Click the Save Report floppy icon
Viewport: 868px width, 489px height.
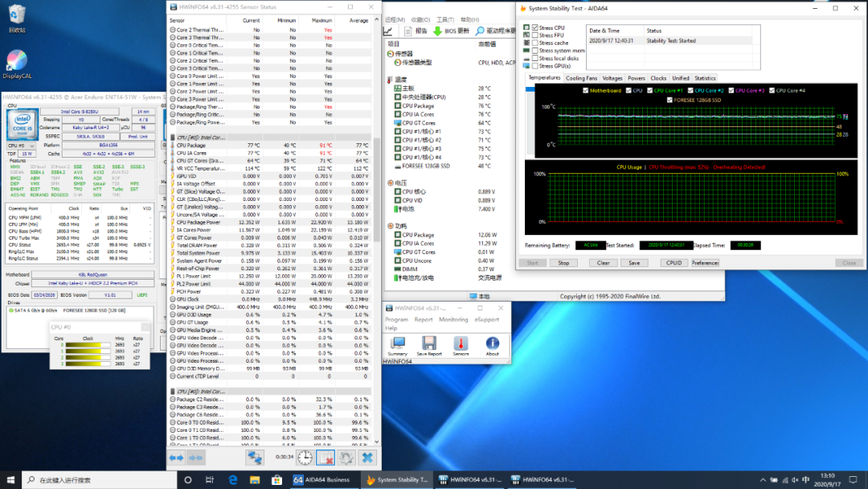(428, 344)
